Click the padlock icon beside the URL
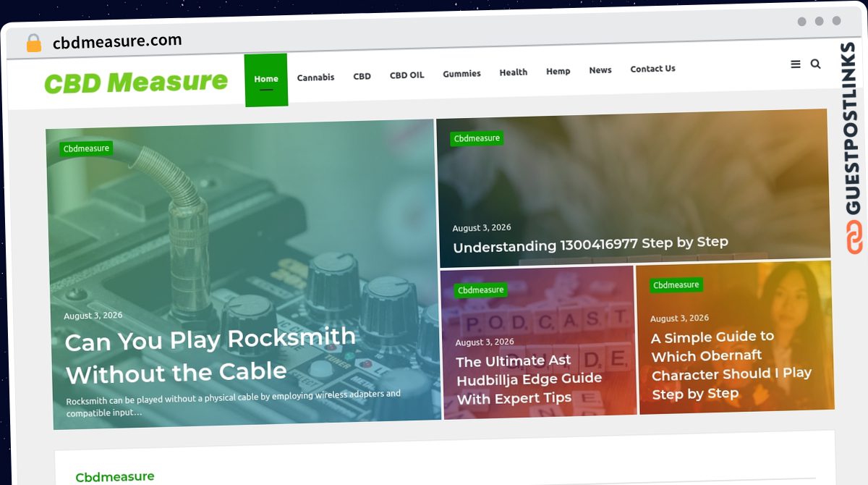The width and height of the screenshot is (868, 485). [x=33, y=43]
